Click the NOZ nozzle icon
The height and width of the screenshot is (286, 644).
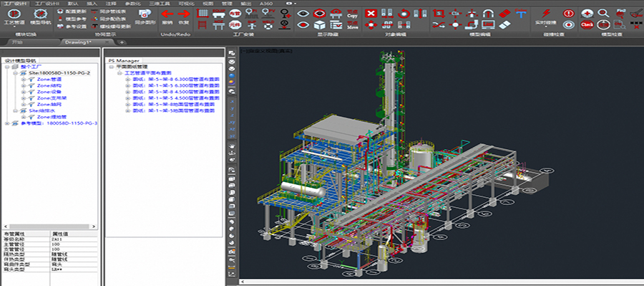[x=218, y=25]
